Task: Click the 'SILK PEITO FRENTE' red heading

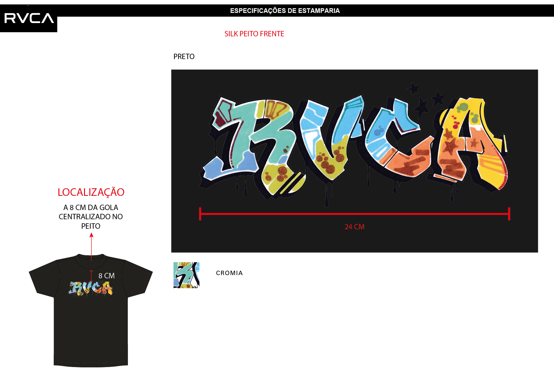Action: pos(254,34)
